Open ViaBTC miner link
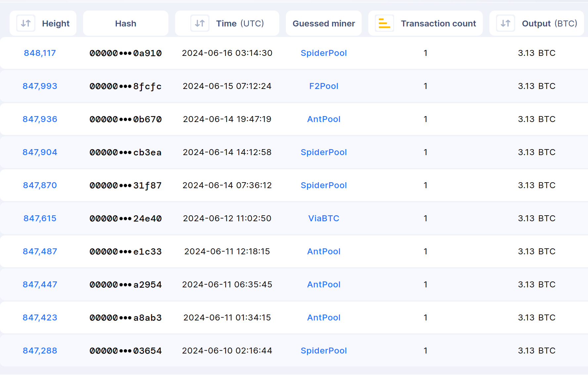The height and width of the screenshot is (375, 588). [x=324, y=218]
